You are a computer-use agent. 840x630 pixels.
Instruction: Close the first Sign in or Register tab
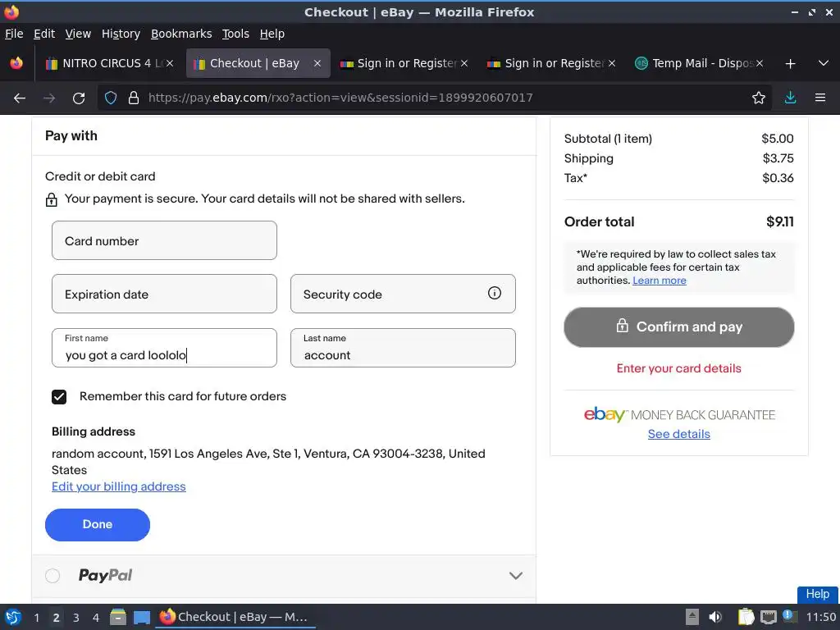coord(464,63)
